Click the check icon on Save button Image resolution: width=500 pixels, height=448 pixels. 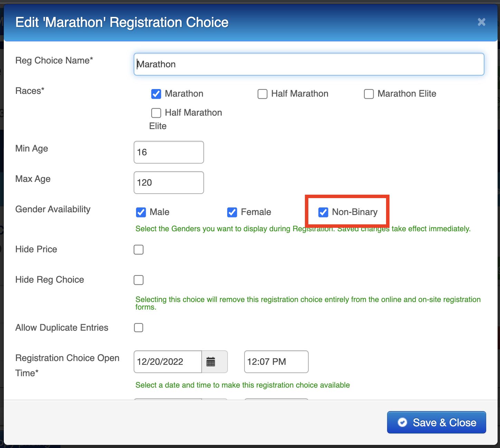[x=402, y=422]
